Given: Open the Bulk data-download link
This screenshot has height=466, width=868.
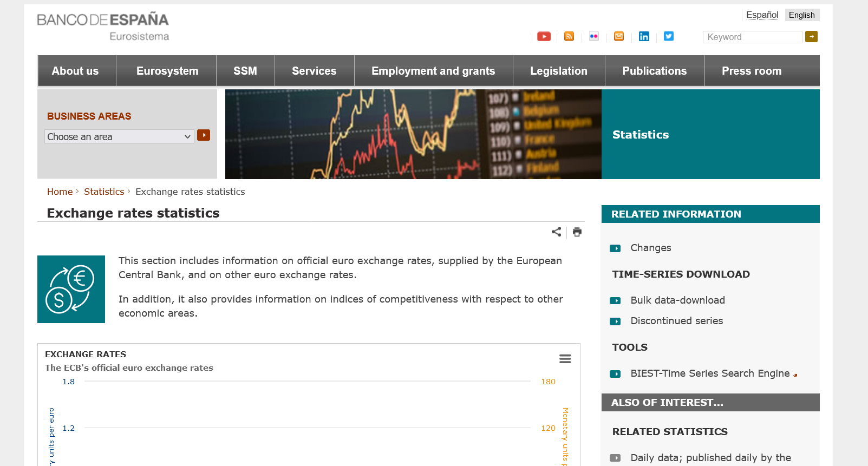Looking at the screenshot, I should pyautogui.click(x=677, y=300).
